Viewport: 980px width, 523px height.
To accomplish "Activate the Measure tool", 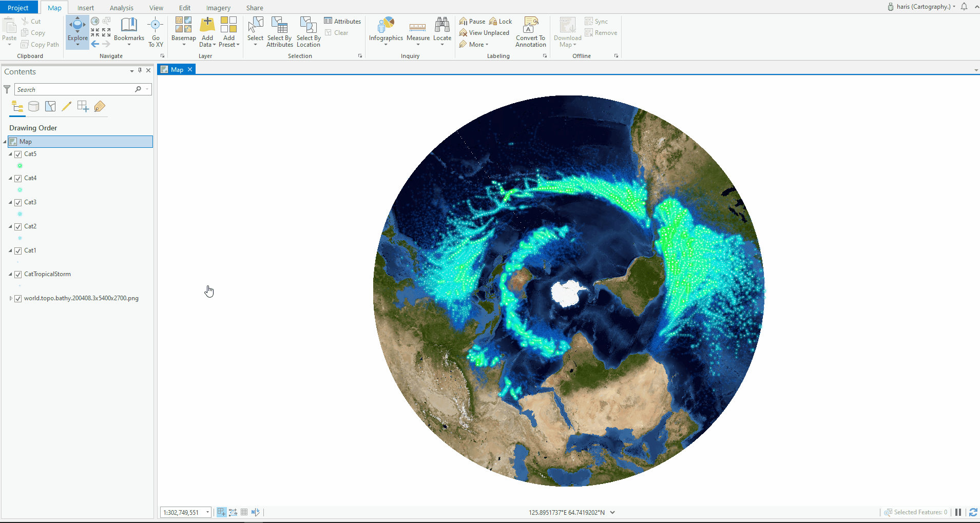I will (x=418, y=31).
